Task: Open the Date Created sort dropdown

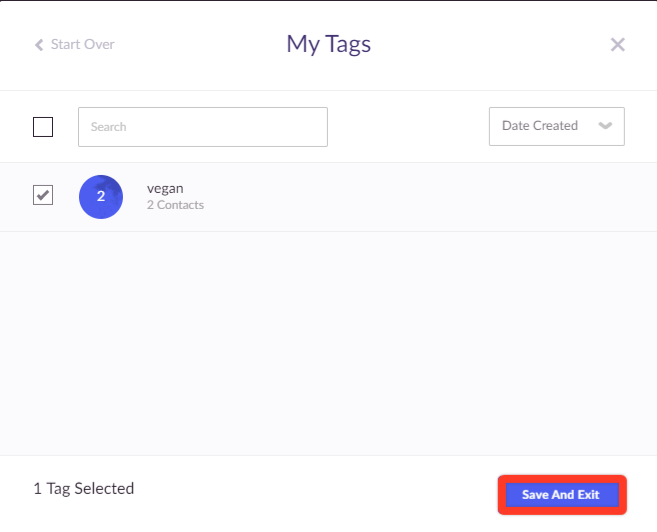Action: coord(556,126)
